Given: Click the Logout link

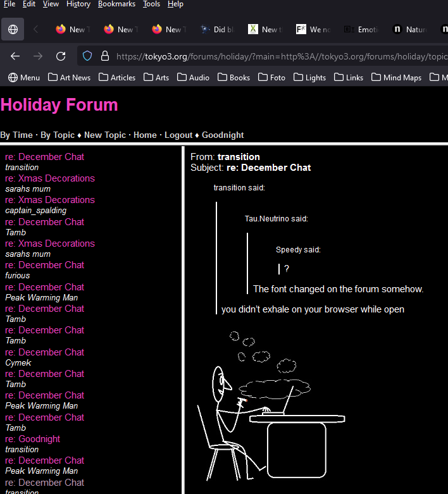Looking at the screenshot, I should coord(178,135).
